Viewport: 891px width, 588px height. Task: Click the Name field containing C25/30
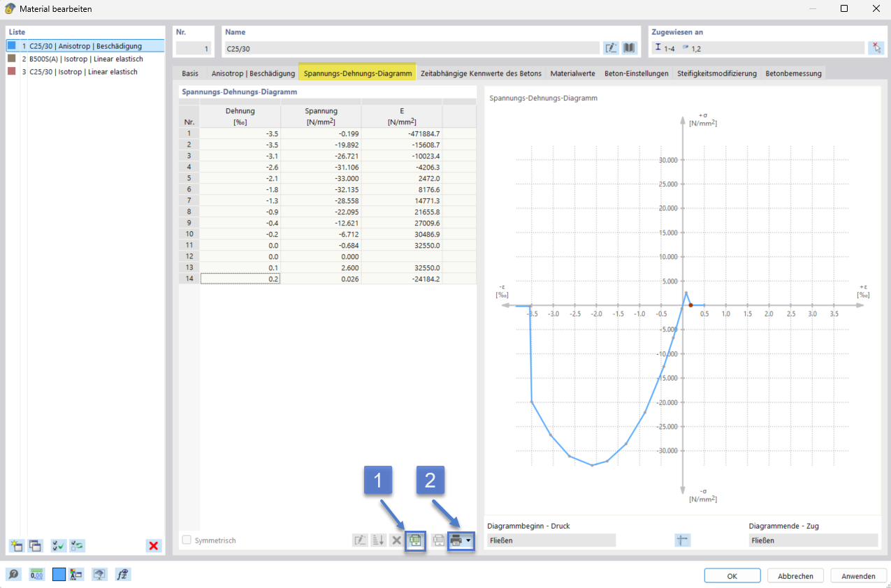(412, 48)
